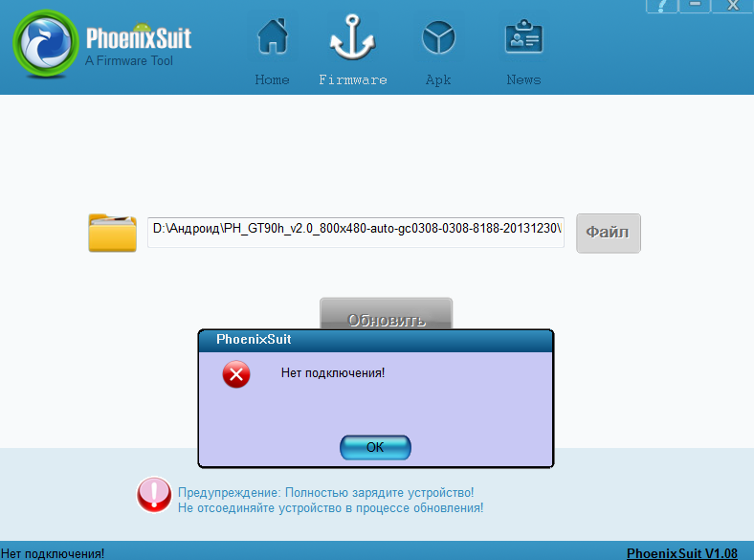
Task: Click the Предупреждение charge device warning line
Action: point(326,493)
